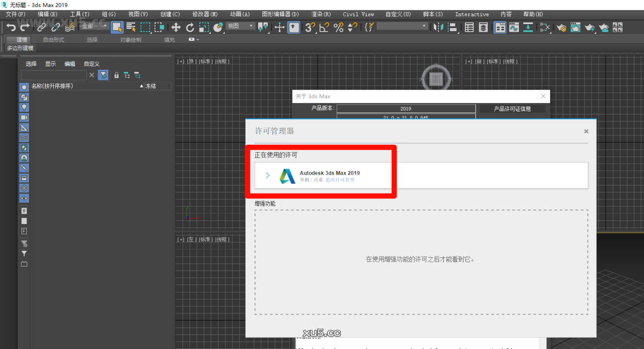Click the 产品许可证信息 button
The image size is (644, 349).
pyautogui.click(x=513, y=109)
